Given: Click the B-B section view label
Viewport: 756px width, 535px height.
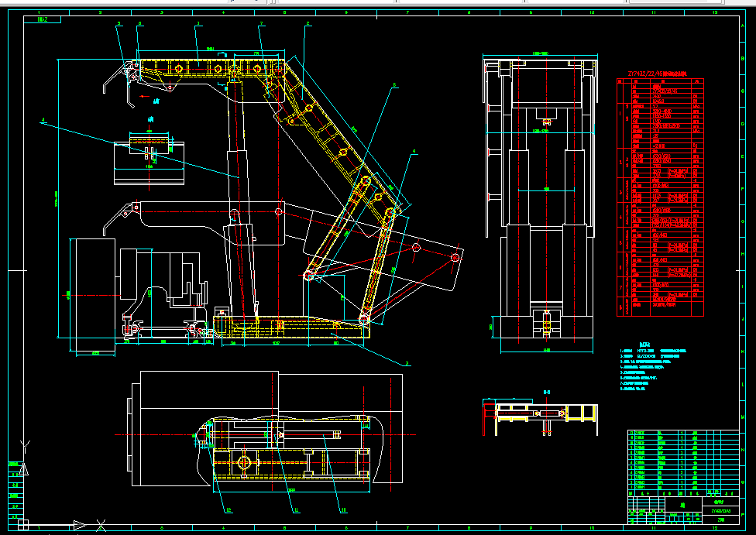Looking at the screenshot, I should [547, 393].
